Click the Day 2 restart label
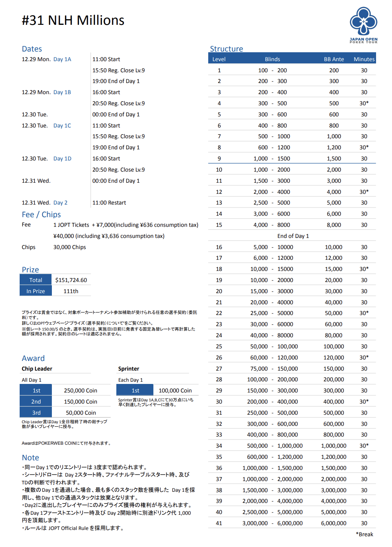 [x=60, y=203]
